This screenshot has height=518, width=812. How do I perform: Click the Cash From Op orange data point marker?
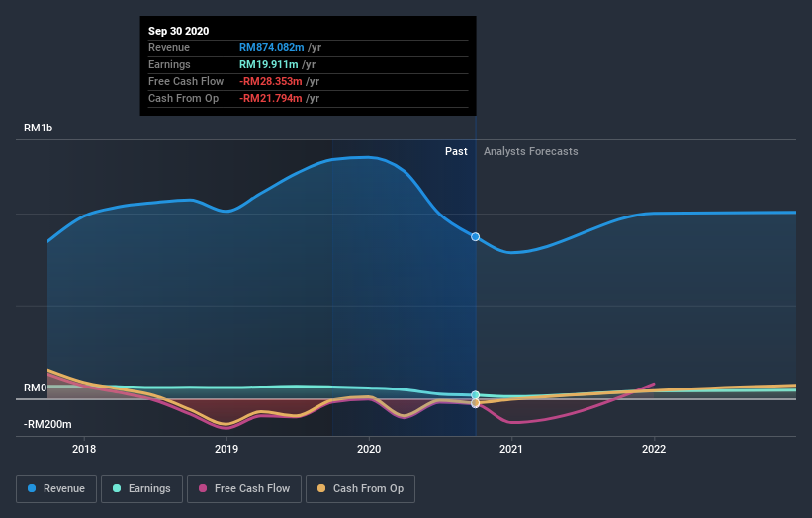point(476,403)
